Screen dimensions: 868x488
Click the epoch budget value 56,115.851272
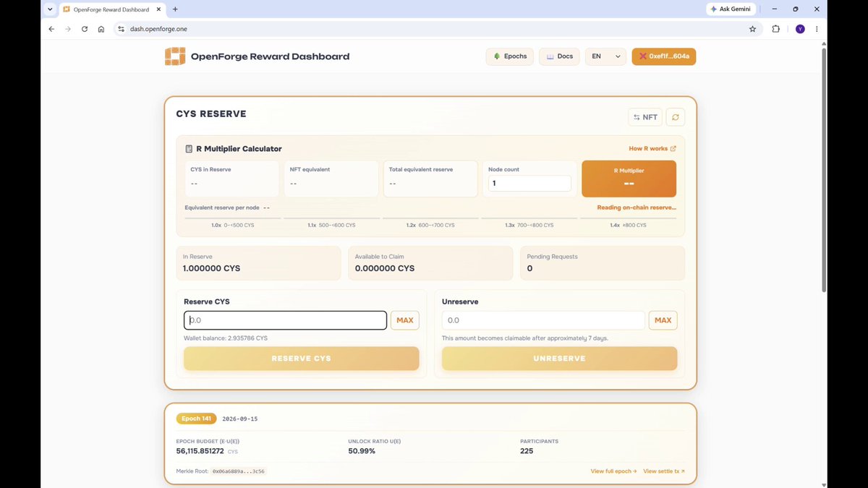click(200, 451)
